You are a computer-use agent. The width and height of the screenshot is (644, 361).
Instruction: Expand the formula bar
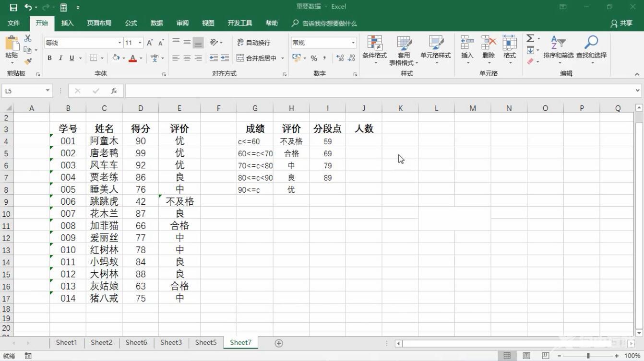click(638, 91)
